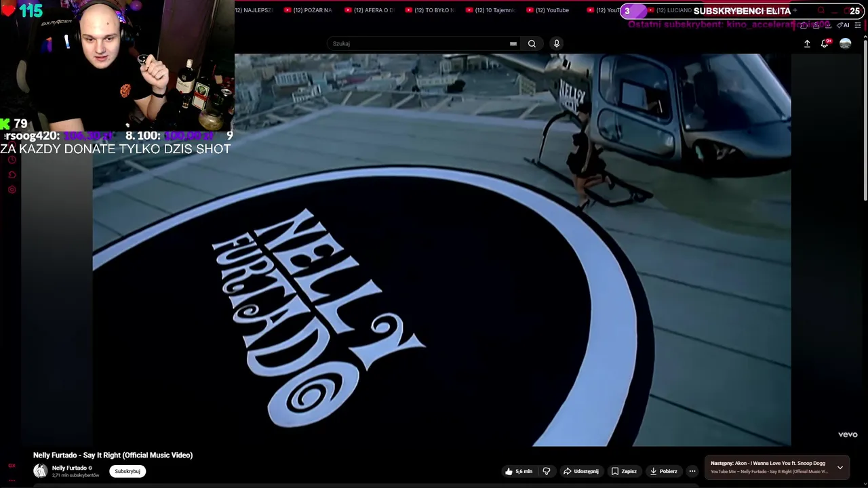
Task: Like the video with thumbs up 5,6 mln
Action: coord(519,471)
